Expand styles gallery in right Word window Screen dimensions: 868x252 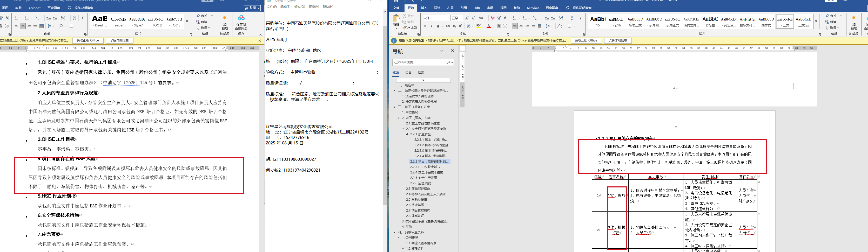[816, 22]
